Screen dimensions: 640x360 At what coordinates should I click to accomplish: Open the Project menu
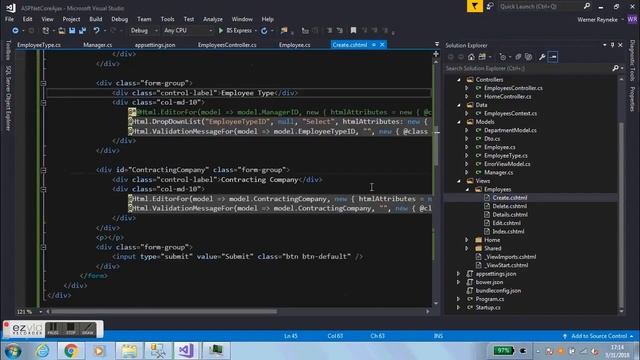tap(71, 19)
